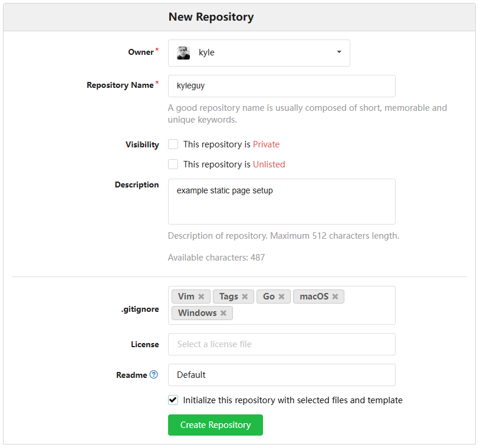Remove Vim from the .gitignore templates
Viewport: 480px width, 448px height.
coord(200,297)
